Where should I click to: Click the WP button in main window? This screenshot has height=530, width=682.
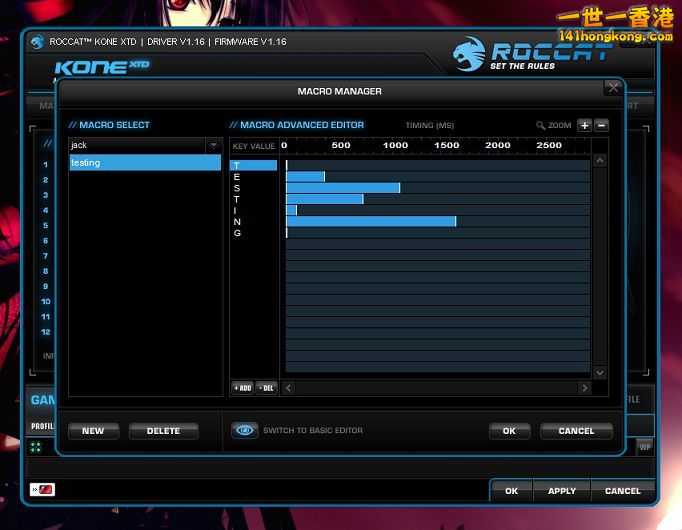coord(645,447)
